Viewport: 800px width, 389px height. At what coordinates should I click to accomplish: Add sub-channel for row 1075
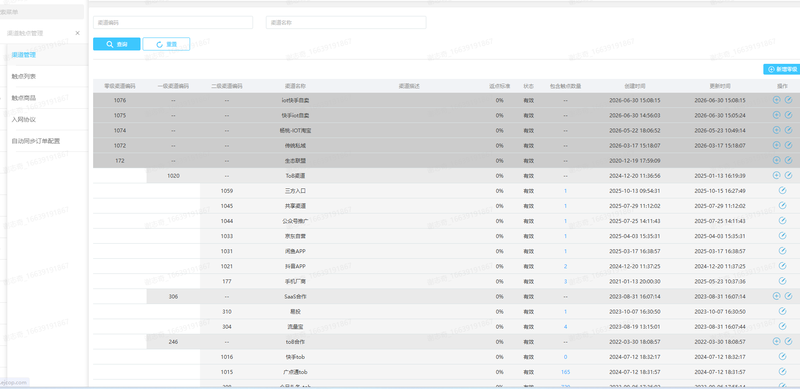tap(777, 115)
